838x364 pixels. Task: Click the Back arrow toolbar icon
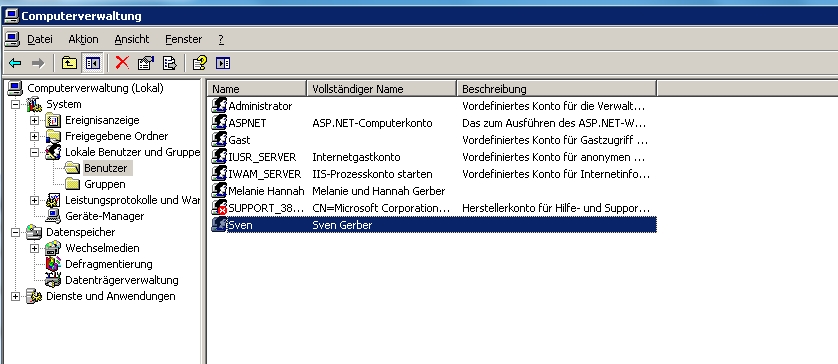click(x=15, y=64)
